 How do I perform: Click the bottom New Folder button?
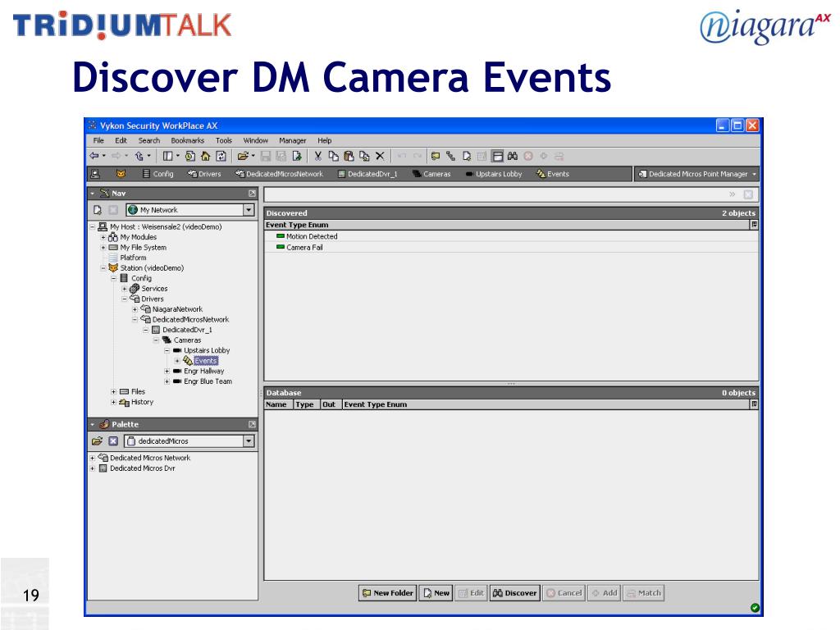[387, 593]
